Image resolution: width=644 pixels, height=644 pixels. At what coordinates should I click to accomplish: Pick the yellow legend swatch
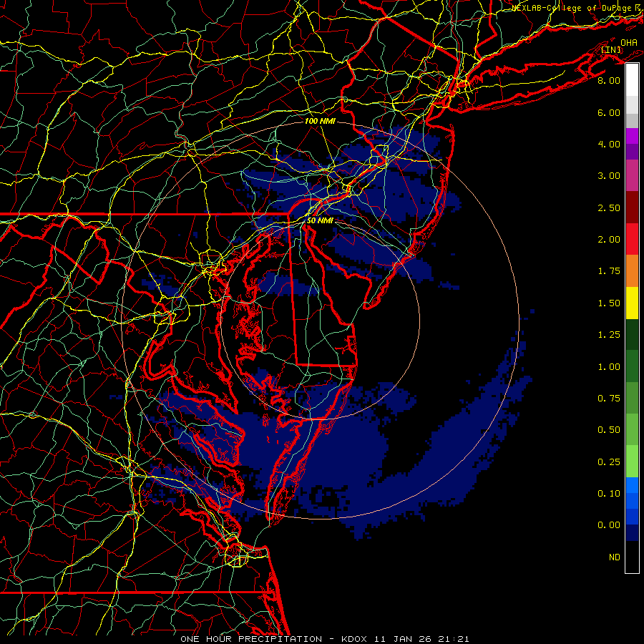tap(632, 303)
